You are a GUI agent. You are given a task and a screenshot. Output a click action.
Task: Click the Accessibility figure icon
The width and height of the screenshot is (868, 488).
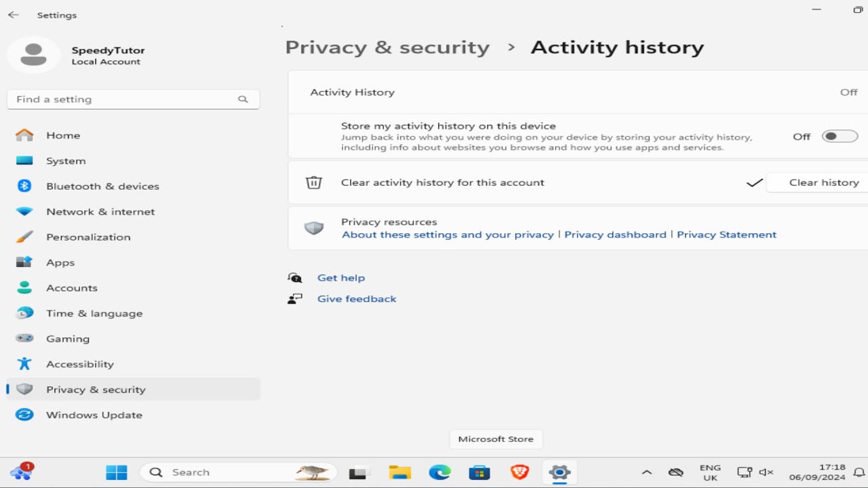pos(24,364)
